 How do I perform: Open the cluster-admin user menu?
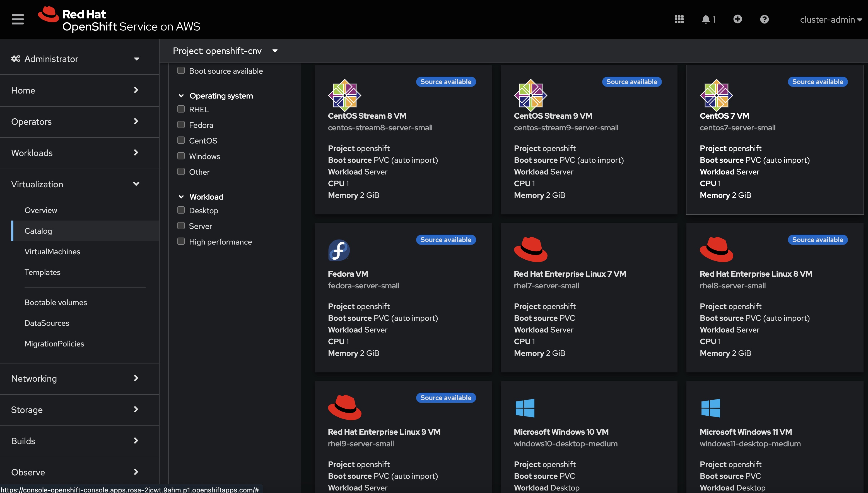click(830, 20)
